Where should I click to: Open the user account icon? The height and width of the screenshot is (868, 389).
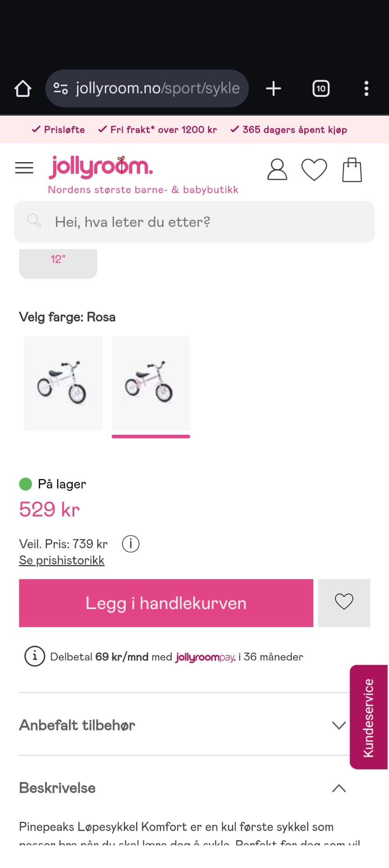tap(277, 170)
